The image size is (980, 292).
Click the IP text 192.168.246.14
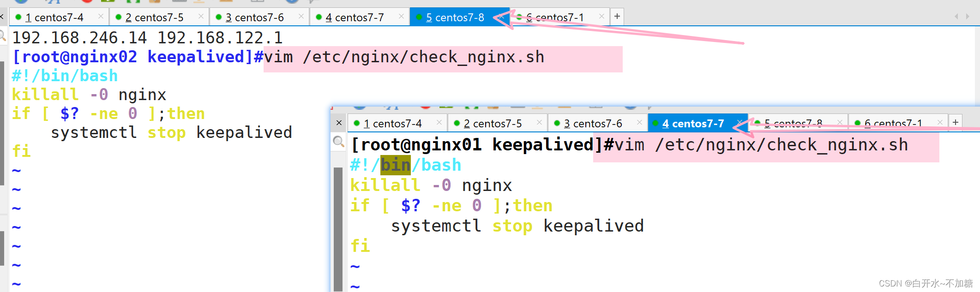pos(79,38)
